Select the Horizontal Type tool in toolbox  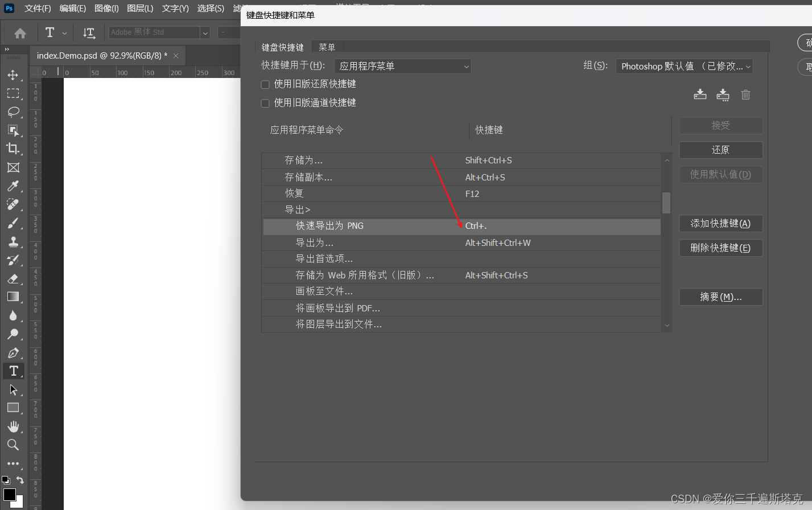click(x=13, y=371)
